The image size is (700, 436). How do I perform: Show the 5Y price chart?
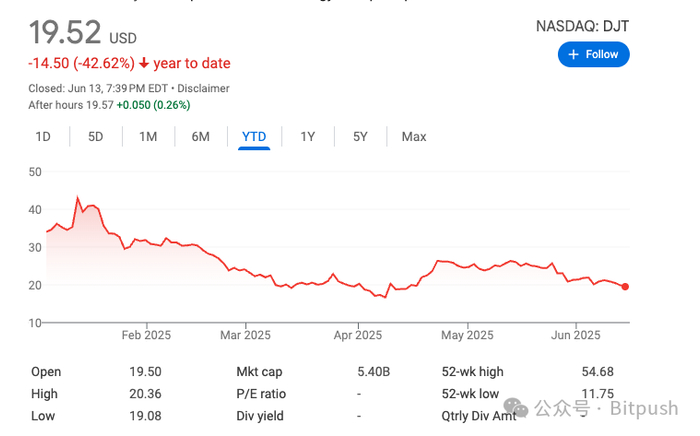click(x=360, y=136)
